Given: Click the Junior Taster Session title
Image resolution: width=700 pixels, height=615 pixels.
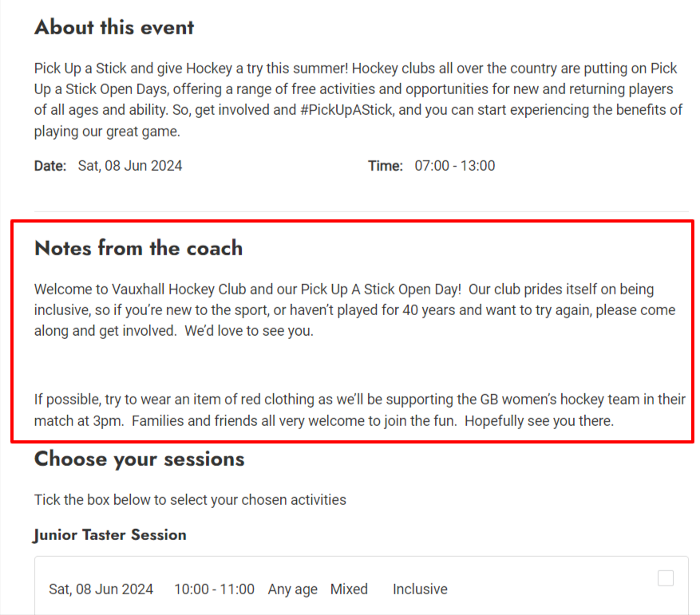Looking at the screenshot, I should [x=110, y=534].
